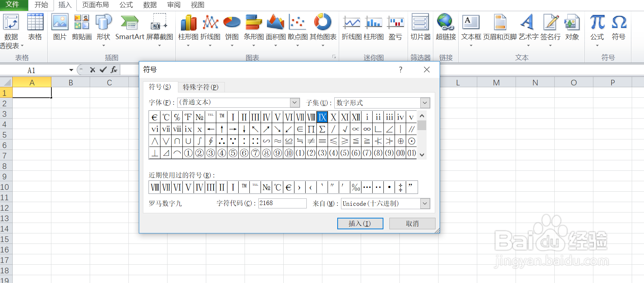The width and height of the screenshot is (644, 283).
Task: Click the 屏幕截图 (screenshot) icon
Action: pyautogui.click(x=159, y=22)
